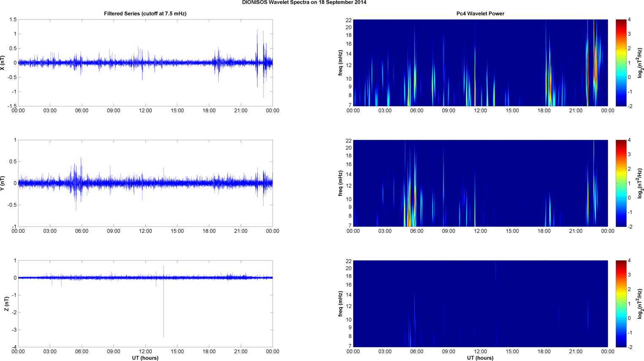Click 18:00 tick under the top spectrogram
Screen dimensions: 644x361
(544, 111)
